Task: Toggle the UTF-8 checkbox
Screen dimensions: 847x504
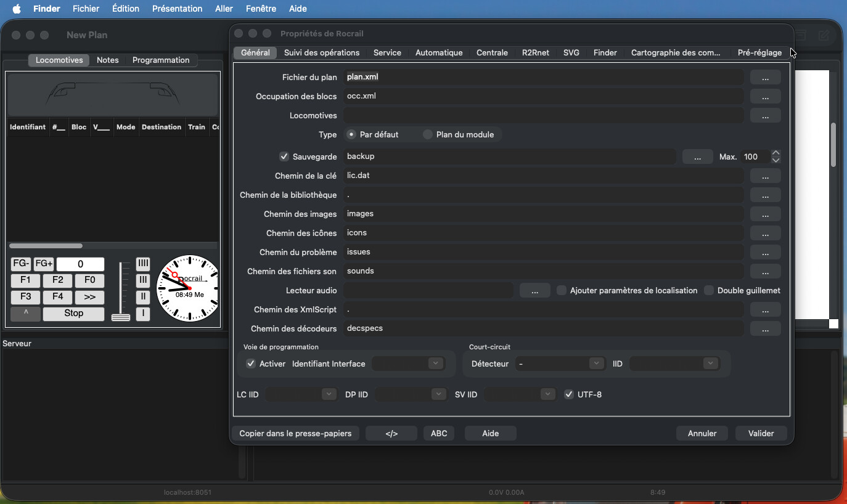Action: [x=569, y=394]
